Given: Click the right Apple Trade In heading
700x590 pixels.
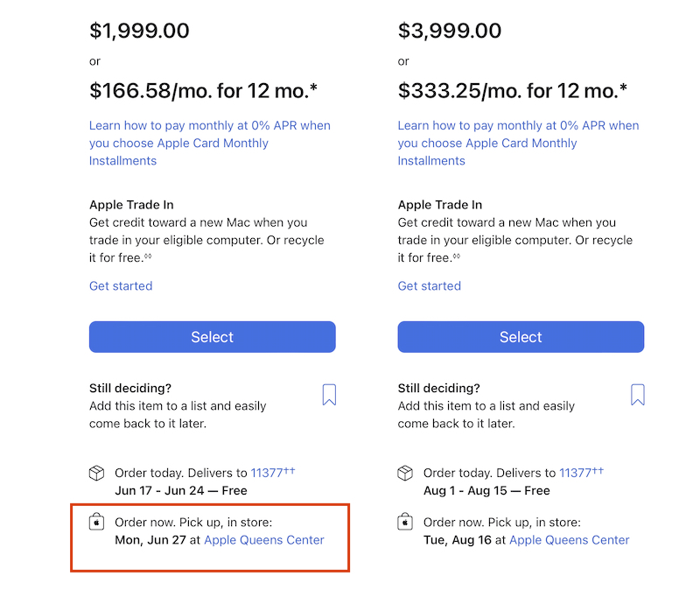Looking at the screenshot, I should click(x=440, y=205).
